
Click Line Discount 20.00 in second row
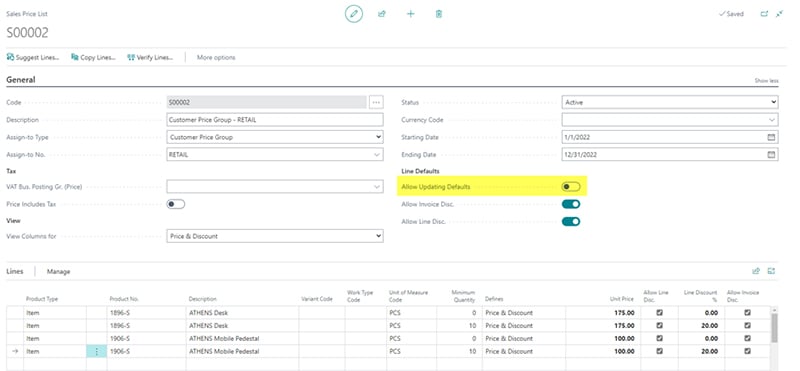[710, 325]
